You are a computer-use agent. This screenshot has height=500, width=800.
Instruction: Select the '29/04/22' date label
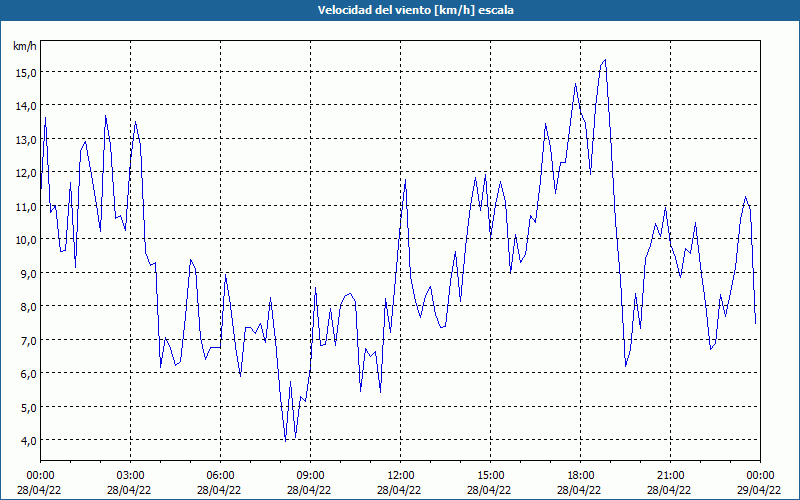(x=759, y=490)
